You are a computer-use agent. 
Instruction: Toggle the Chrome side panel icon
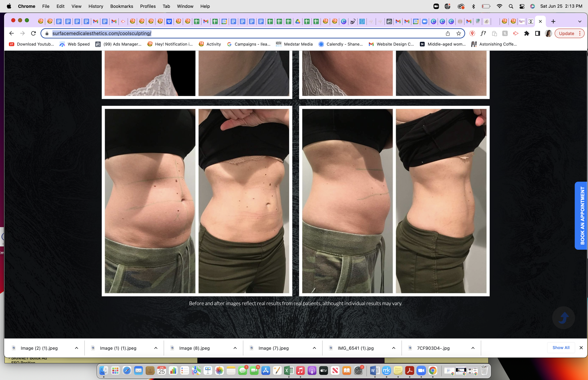[x=537, y=33]
